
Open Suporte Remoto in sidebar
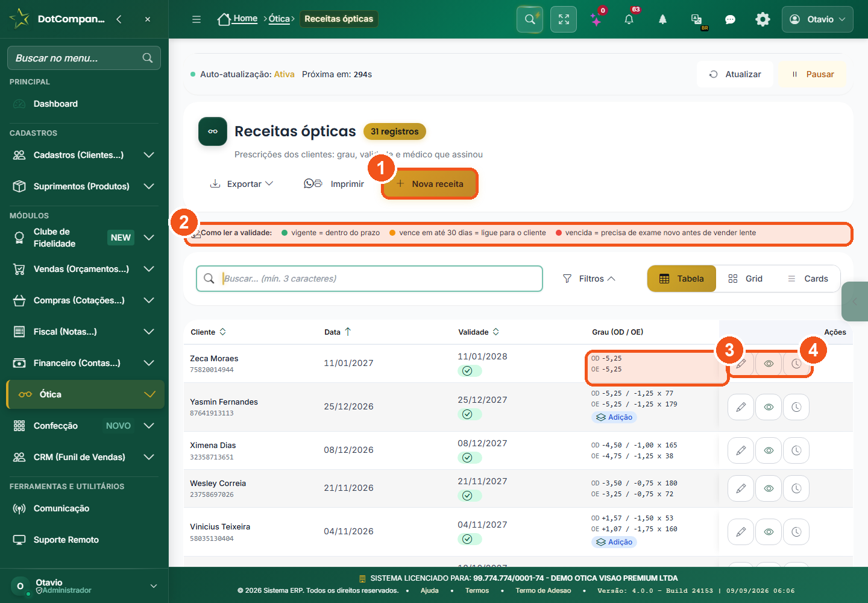[84, 540]
